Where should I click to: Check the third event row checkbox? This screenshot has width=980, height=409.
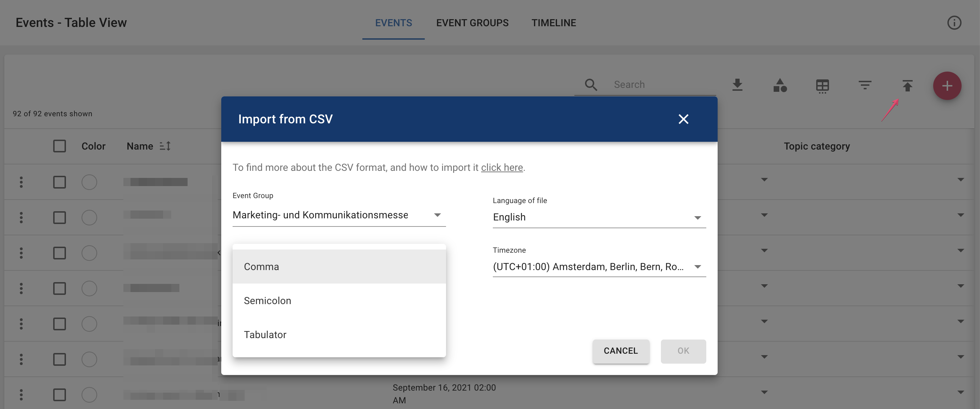pos(59,253)
